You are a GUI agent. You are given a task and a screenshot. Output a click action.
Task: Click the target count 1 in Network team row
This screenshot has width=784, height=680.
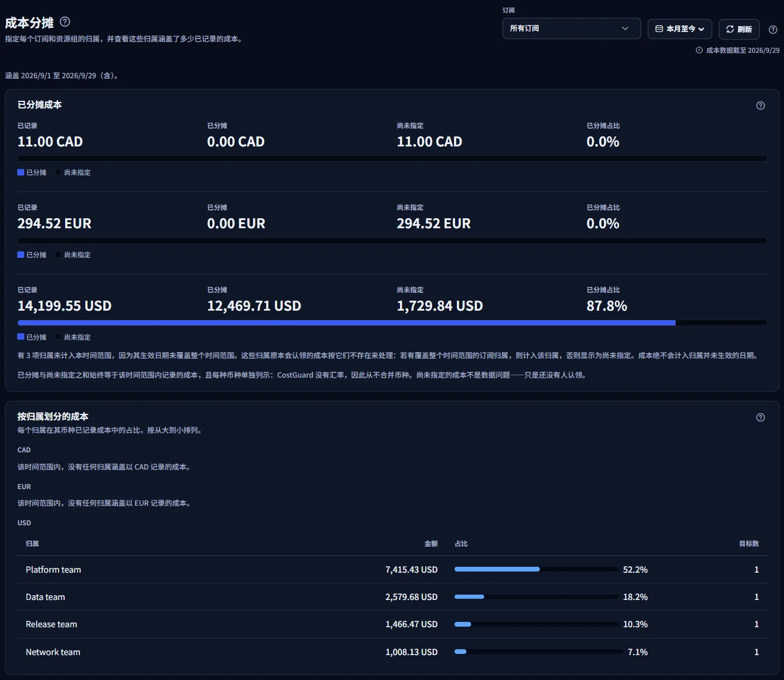point(756,652)
